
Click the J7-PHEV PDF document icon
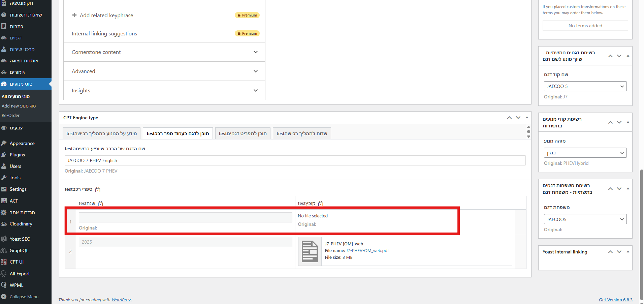310,251
